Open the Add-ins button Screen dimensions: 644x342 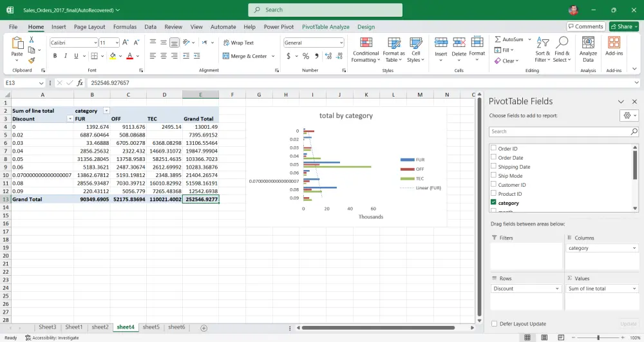coord(614,46)
